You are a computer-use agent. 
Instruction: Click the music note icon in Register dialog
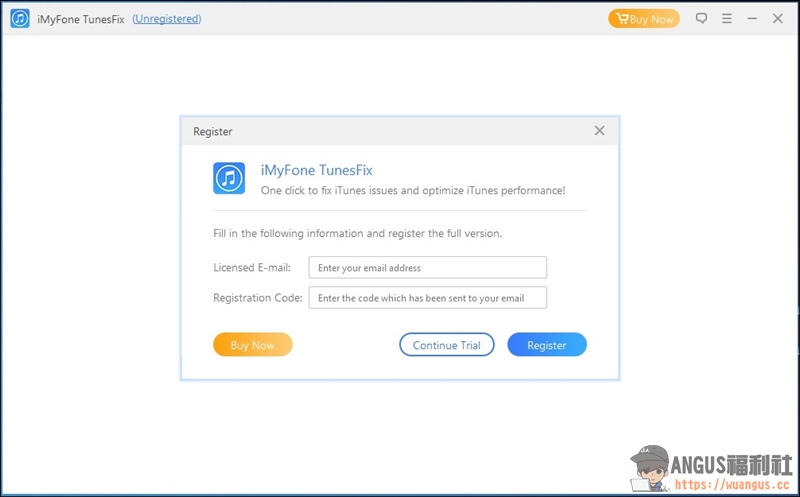[229, 178]
